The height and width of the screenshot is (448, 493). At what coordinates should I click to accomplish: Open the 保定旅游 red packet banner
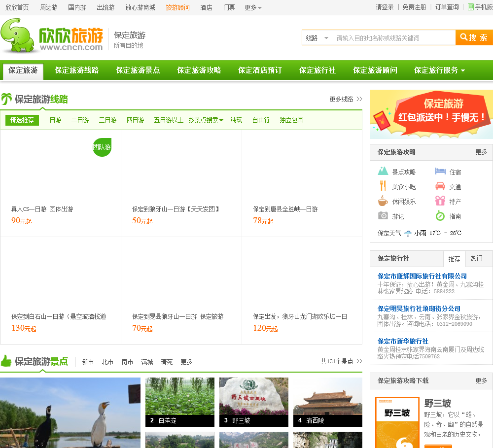coord(431,114)
